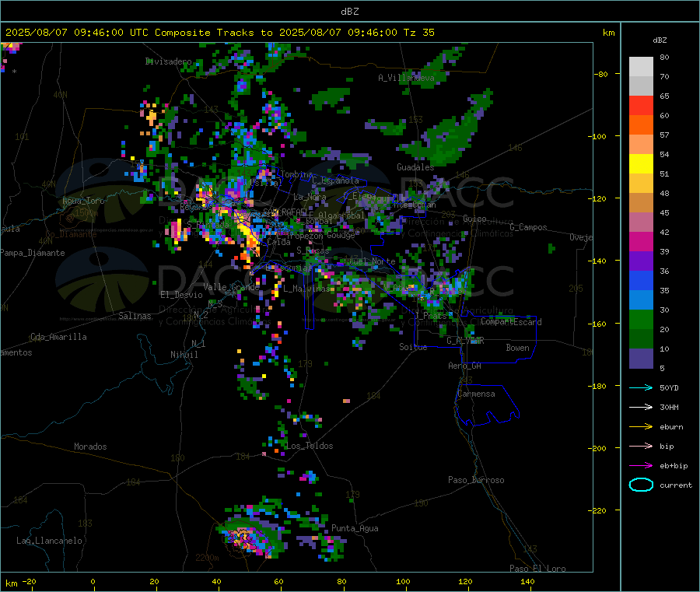Click the 'Paso_Barroso' map label
700x592 pixels.
pyautogui.click(x=476, y=480)
